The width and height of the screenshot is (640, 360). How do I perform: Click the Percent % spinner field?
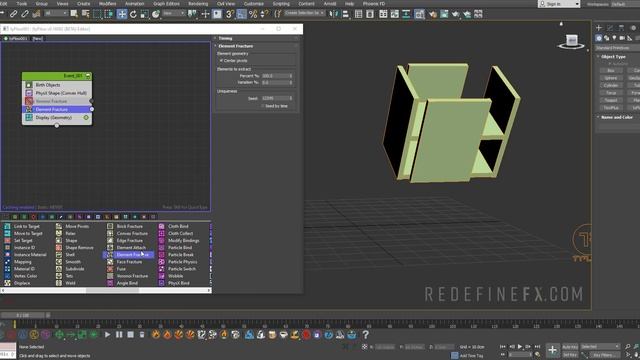pos(277,76)
